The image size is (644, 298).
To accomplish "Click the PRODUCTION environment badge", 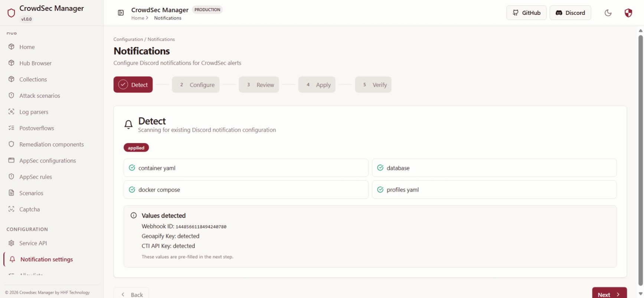I will tap(207, 10).
